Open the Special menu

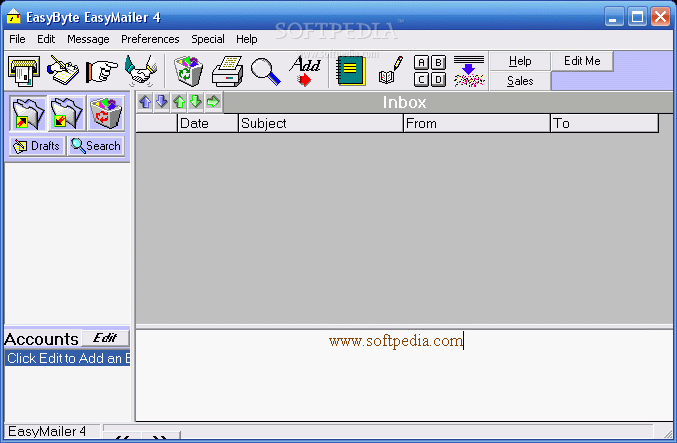click(x=208, y=39)
